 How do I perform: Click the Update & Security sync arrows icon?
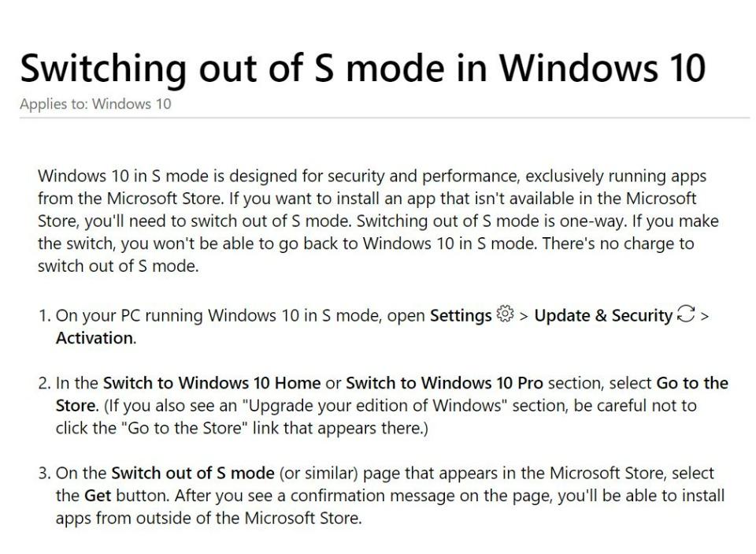686,313
